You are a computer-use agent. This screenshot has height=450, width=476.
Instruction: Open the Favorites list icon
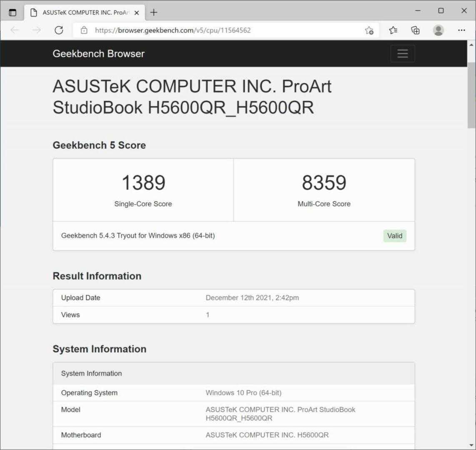click(x=393, y=30)
